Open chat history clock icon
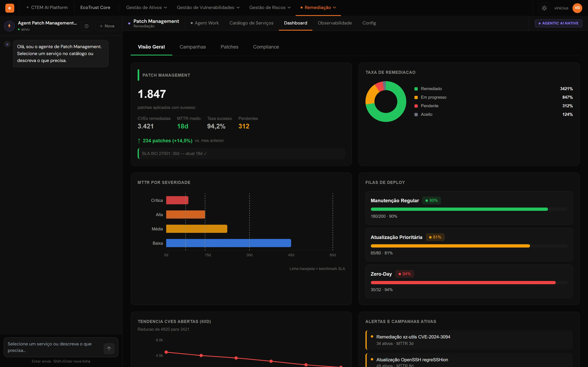The image size is (588, 367). (x=87, y=26)
